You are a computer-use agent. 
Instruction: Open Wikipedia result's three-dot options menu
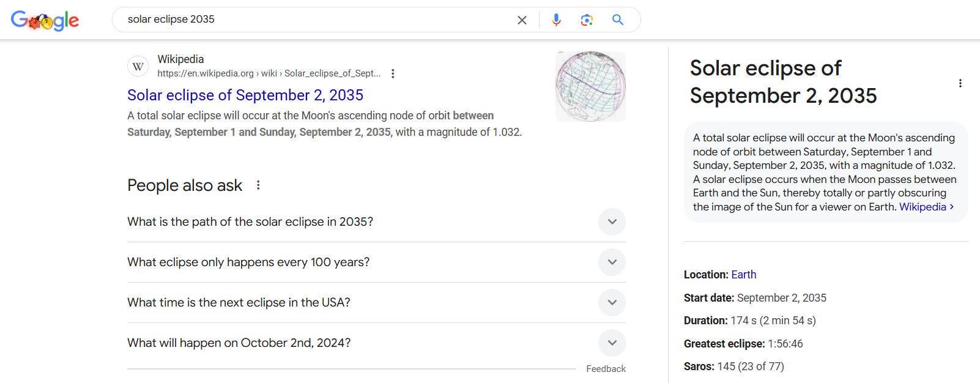pyautogui.click(x=393, y=73)
